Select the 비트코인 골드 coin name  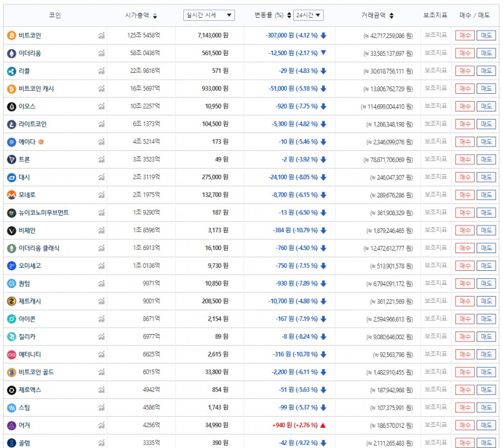coord(36,372)
